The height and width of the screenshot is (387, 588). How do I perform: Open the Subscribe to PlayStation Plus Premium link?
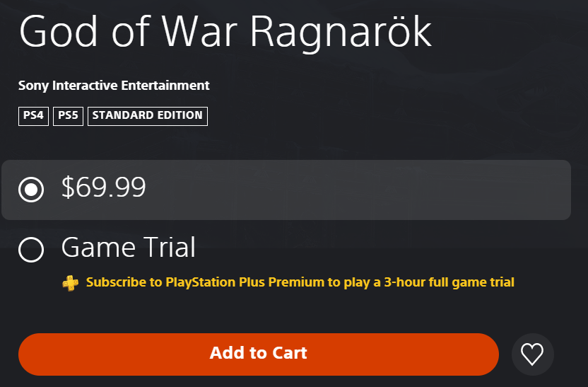point(300,282)
